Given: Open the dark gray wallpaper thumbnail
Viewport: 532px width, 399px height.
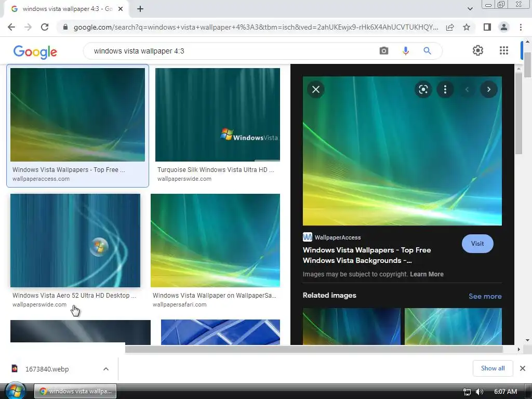Looking at the screenshot, I should coord(81,331).
